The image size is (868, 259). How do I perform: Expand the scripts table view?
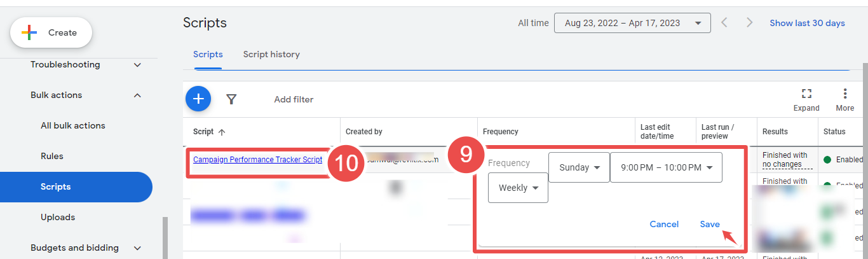(806, 100)
